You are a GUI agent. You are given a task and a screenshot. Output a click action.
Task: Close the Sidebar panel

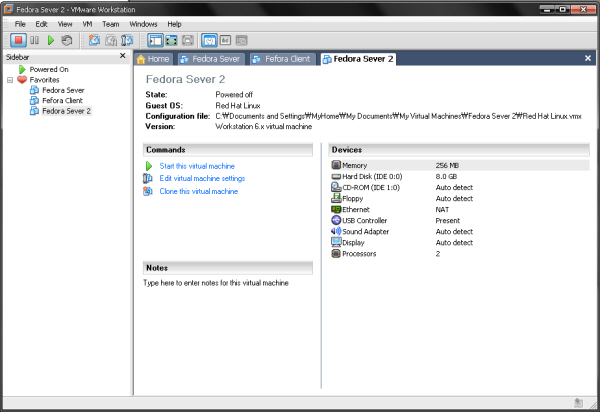122,56
